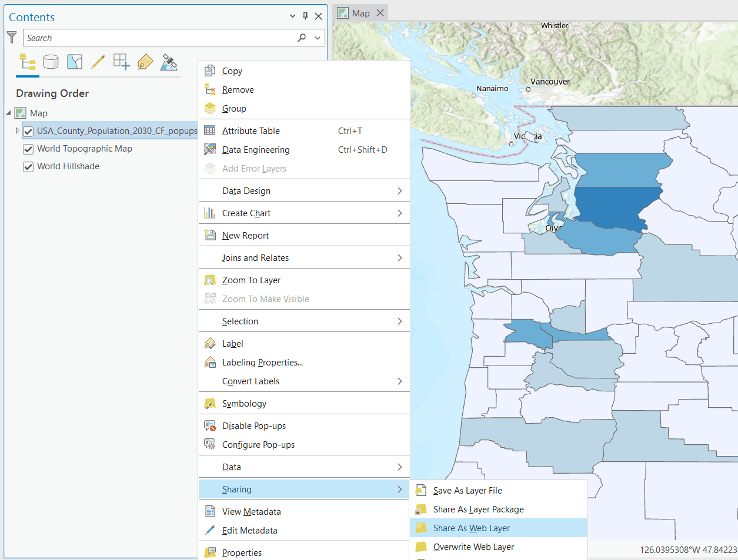Select List By Editing pencil icon
This screenshot has height=560, width=738.
click(98, 62)
